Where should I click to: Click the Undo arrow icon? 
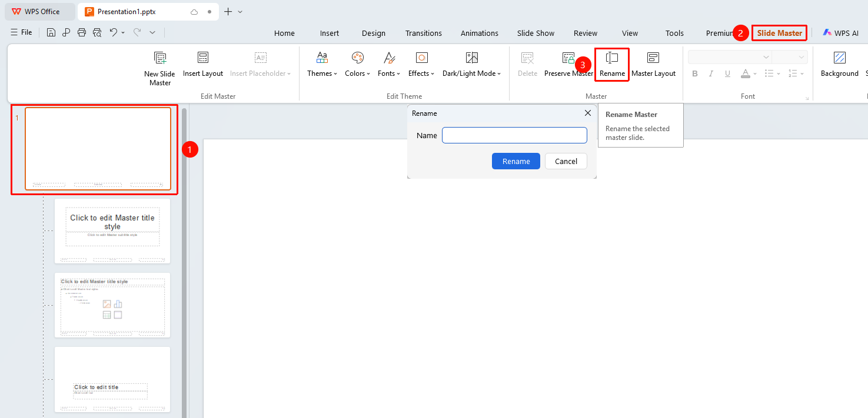(x=113, y=32)
